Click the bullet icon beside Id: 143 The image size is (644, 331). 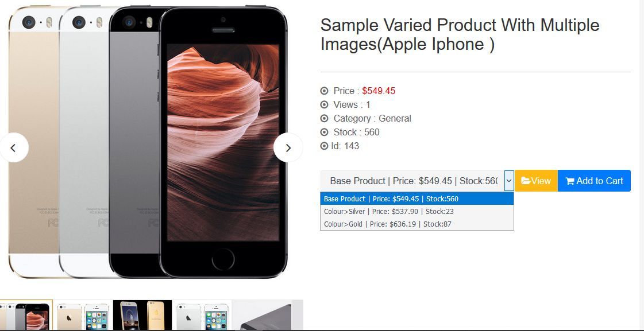coord(325,146)
